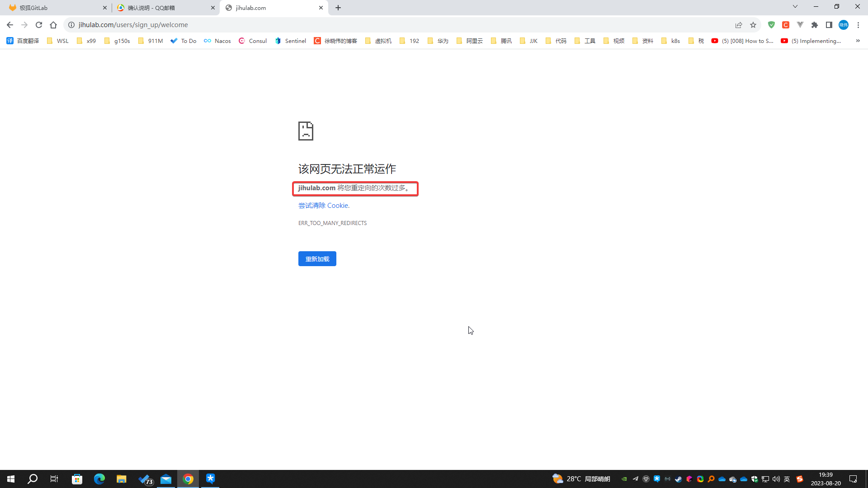Open the g150s bookmark folder

coord(117,41)
